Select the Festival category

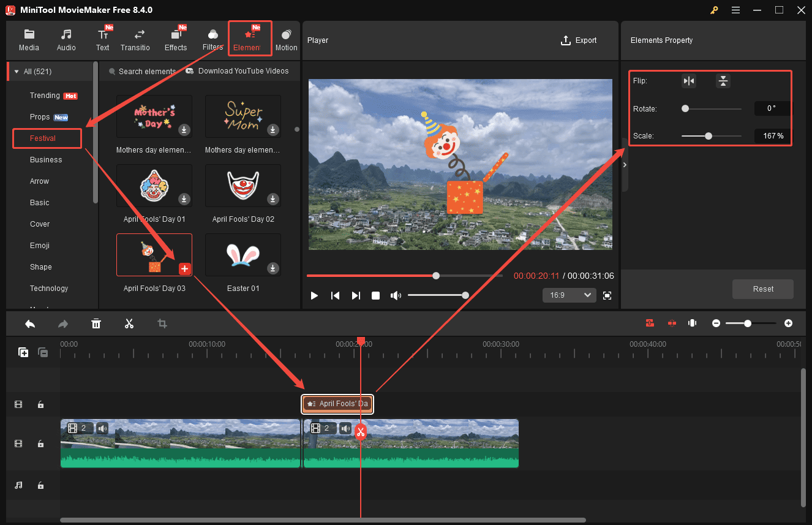[47, 138]
